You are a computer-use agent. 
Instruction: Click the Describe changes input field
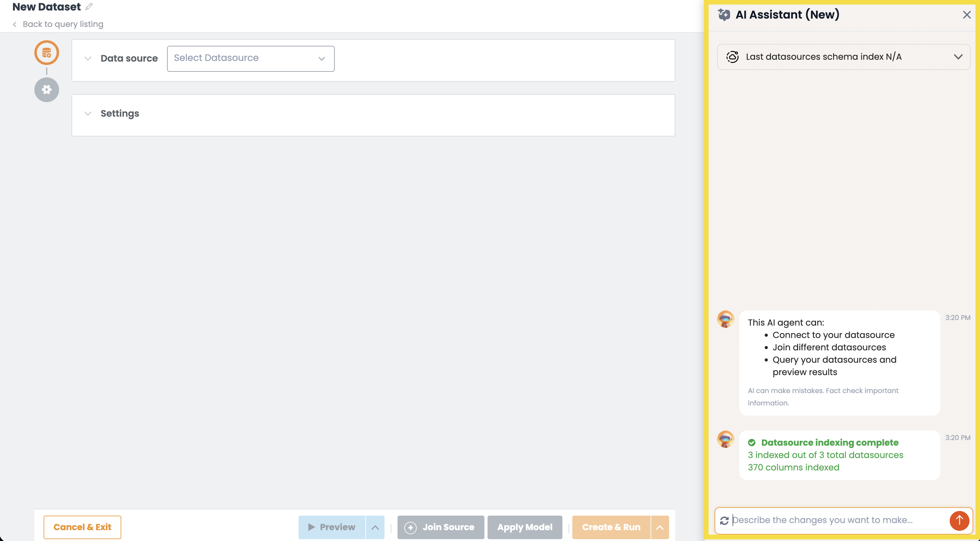(818, 520)
